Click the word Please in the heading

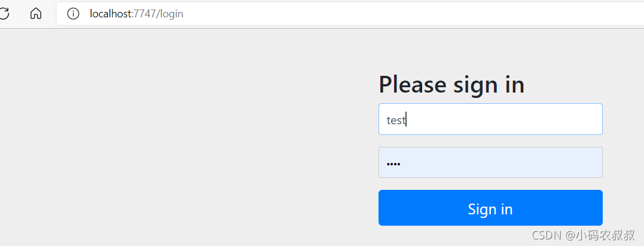coord(413,84)
